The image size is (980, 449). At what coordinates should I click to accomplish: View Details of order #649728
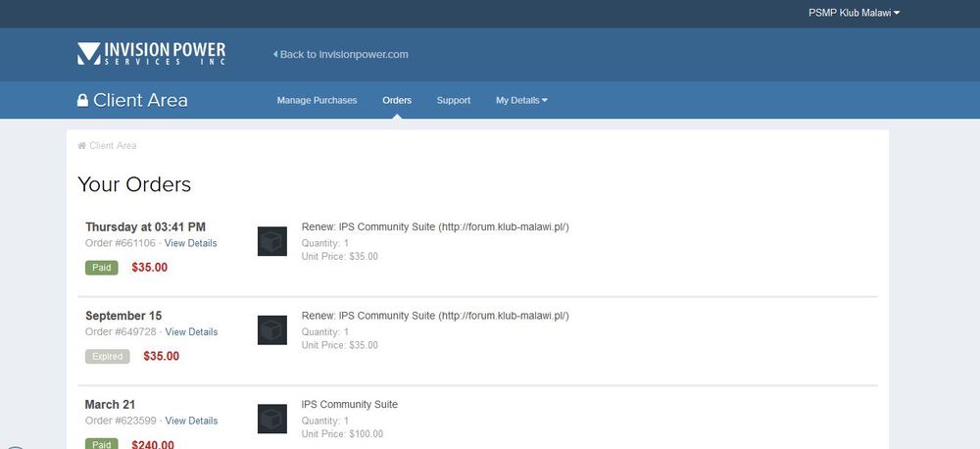pyautogui.click(x=191, y=332)
